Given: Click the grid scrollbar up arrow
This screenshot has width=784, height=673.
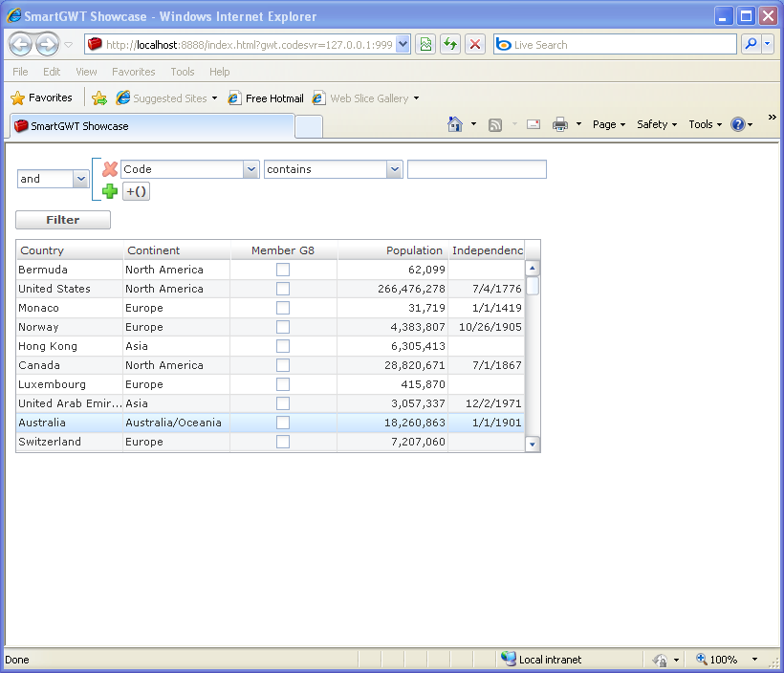Looking at the screenshot, I should (x=533, y=269).
